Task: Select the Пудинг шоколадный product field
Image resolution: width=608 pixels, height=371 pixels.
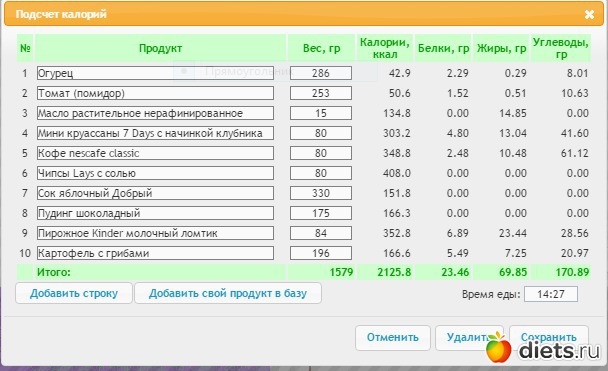Action: [x=155, y=213]
